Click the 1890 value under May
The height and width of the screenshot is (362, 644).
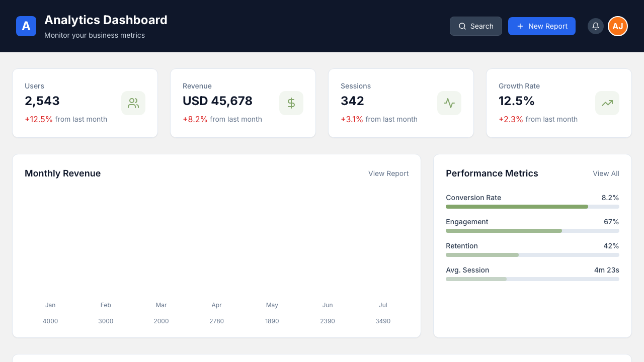click(x=272, y=321)
